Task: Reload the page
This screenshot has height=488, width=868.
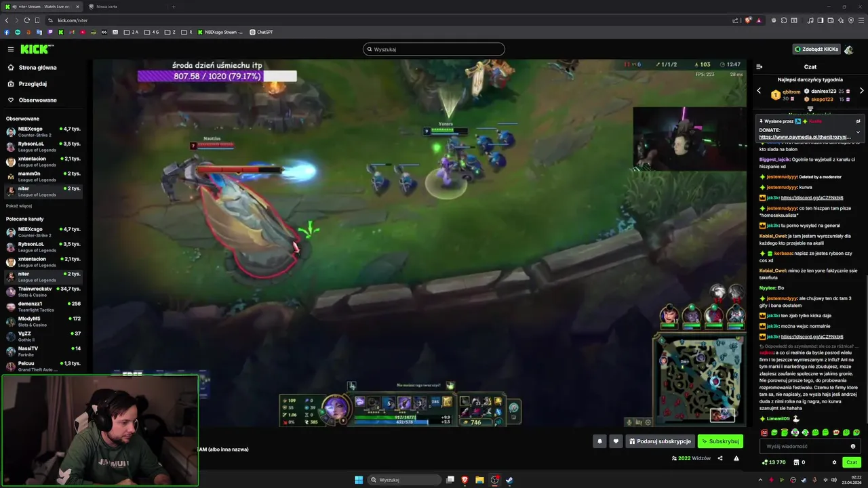Action: (x=27, y=20)
